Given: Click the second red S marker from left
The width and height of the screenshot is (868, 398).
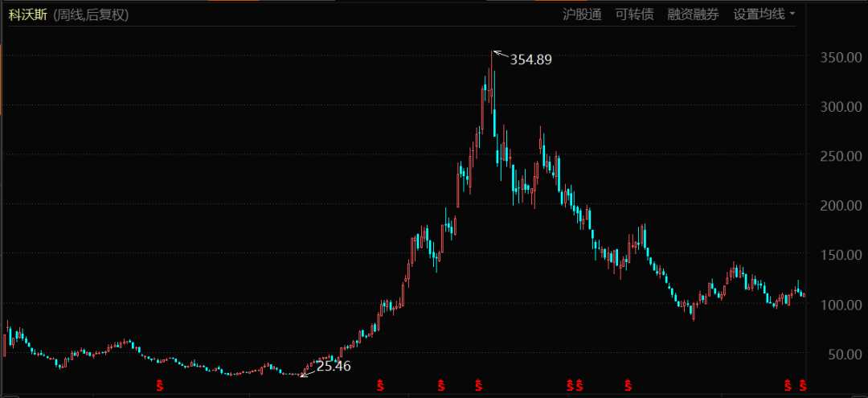Looking at the screenshot, I should coord(381,384).
